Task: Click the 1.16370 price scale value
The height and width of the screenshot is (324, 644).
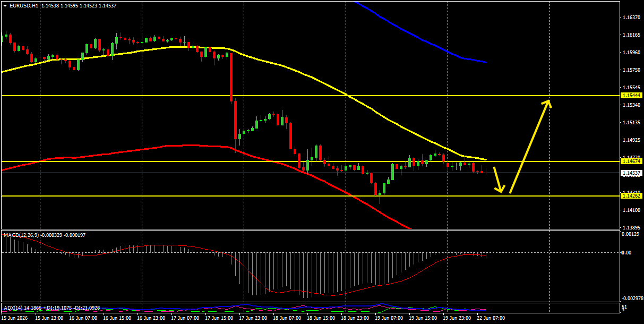Action: pyautogui.click(x=632, y=18)
